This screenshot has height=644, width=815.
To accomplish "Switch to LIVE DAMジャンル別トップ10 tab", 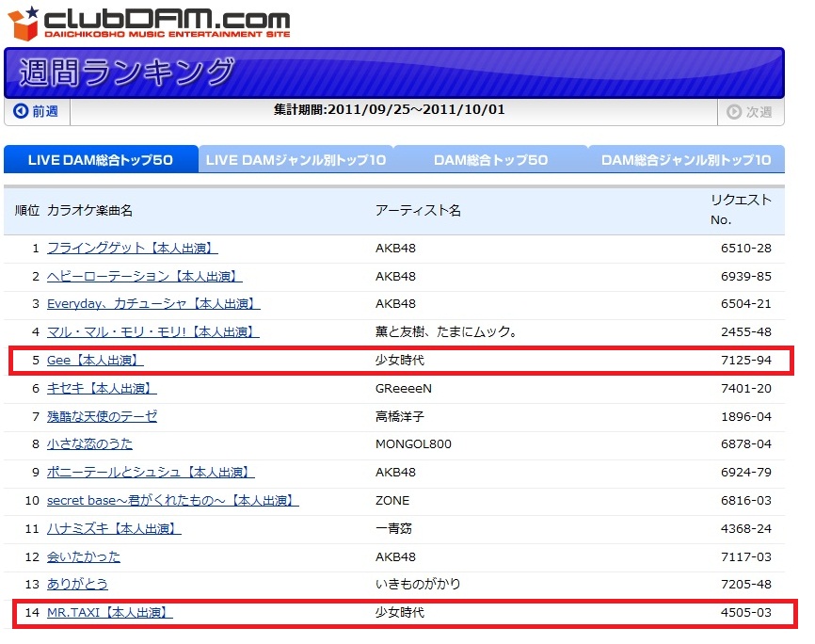I will [x=296, y=160].
